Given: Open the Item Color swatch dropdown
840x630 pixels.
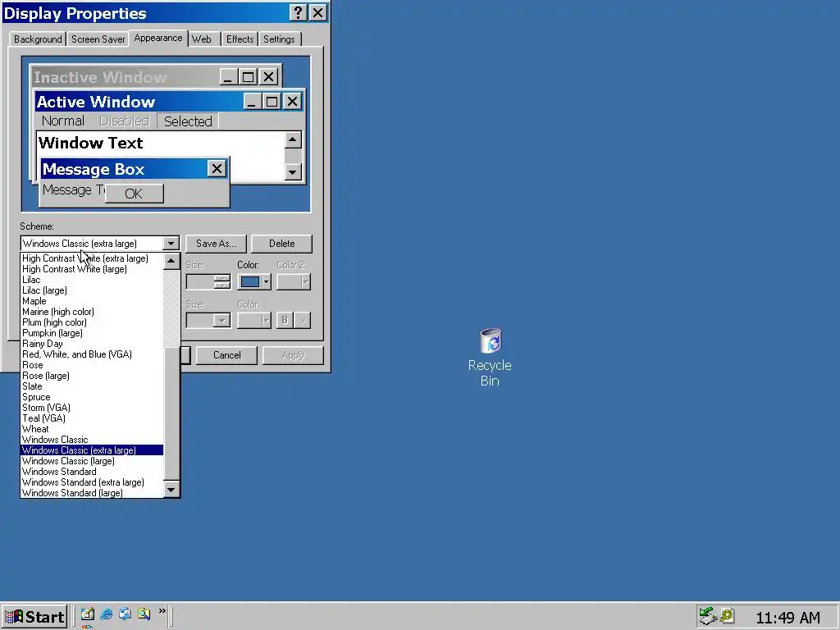Looking at the screenshot, I should pos(254,282).
